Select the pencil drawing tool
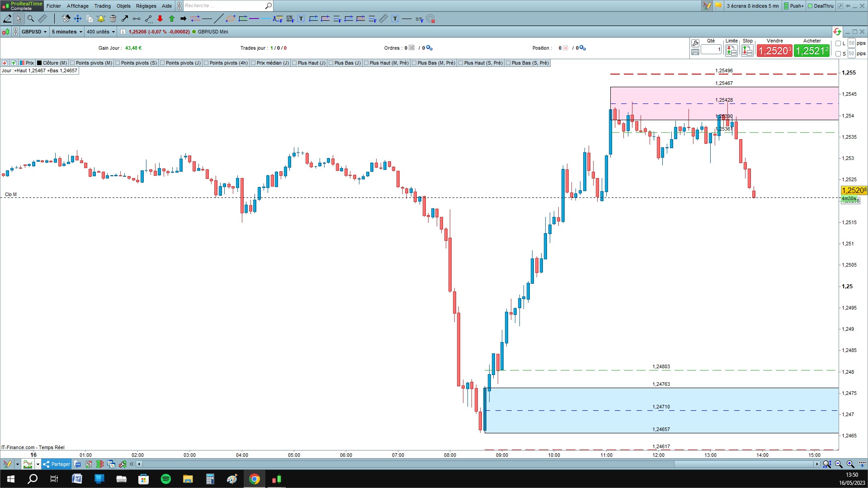This screenshot has width=868, height=488. tap(7, 19)
